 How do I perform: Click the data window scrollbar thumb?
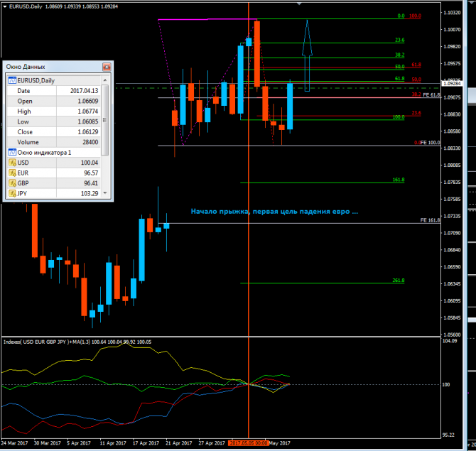click(x=104, y=120)
